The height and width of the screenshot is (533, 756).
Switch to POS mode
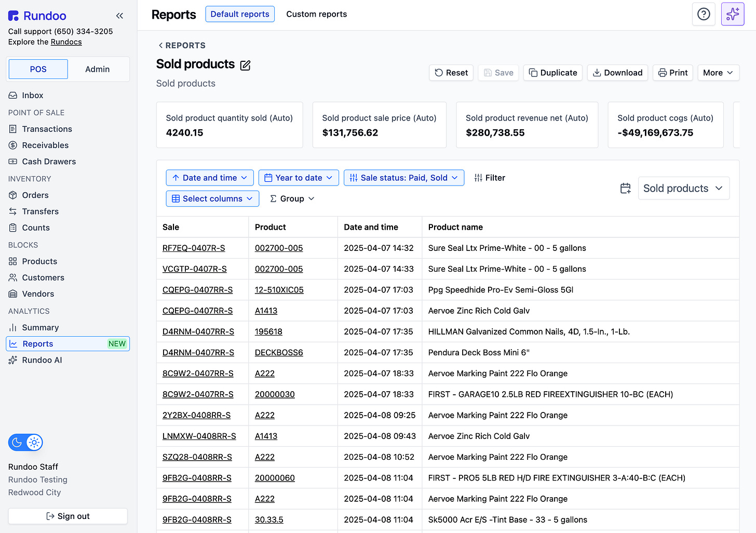coord(38,69)
